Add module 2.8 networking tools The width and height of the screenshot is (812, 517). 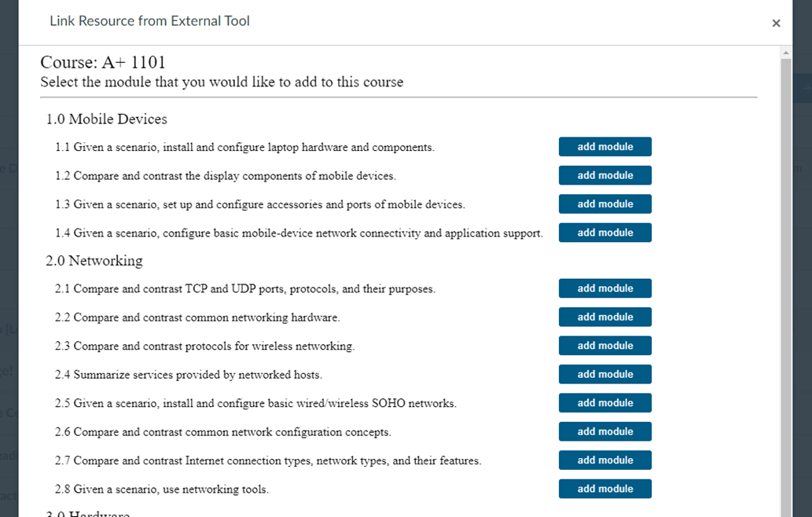[x=604, y=489]
